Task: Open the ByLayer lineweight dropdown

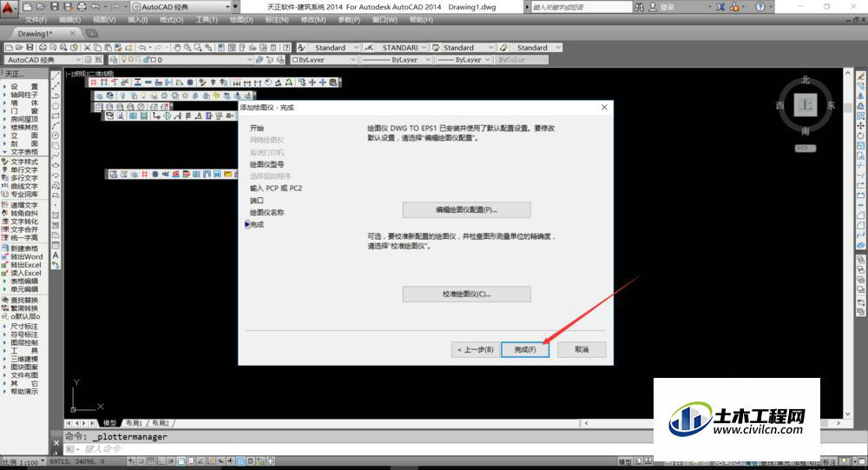Action: (x=487, y=60)
